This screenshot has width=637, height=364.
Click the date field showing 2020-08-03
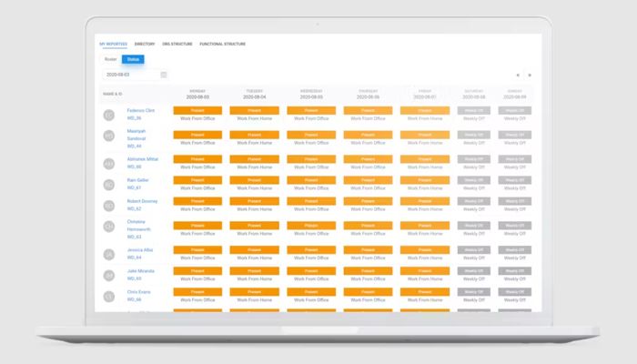[x=135, y=75]
